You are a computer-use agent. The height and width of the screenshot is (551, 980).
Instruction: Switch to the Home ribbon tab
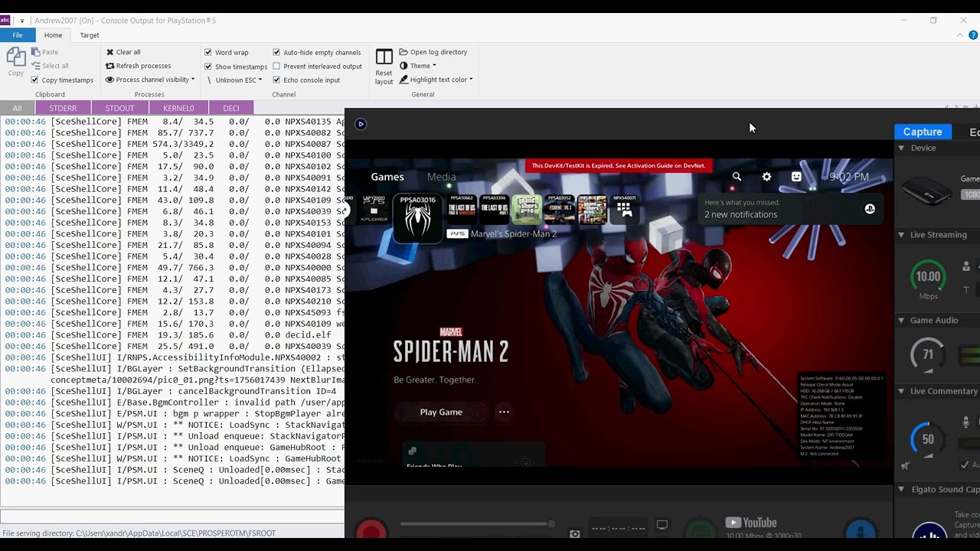tap(53, 35)
